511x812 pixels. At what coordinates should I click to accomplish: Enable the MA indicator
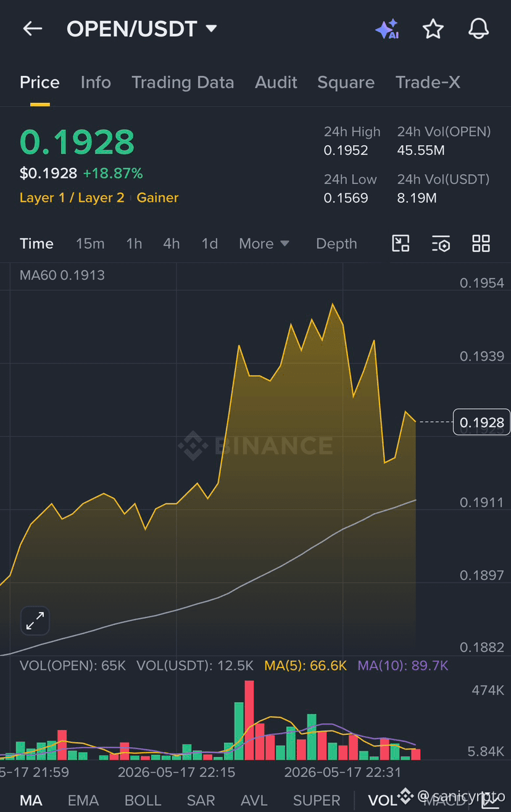click(x=31, y=801)
